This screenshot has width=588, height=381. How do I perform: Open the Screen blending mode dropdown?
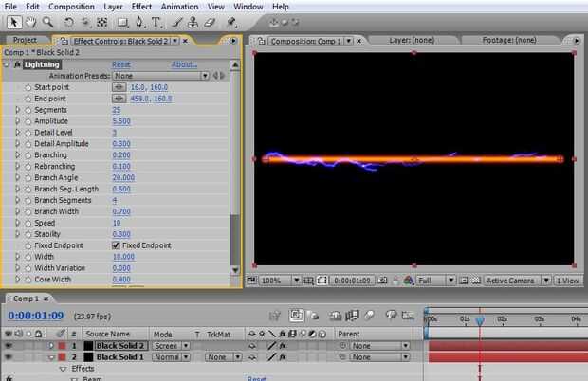pyautogui.click(x=172, y=346)
